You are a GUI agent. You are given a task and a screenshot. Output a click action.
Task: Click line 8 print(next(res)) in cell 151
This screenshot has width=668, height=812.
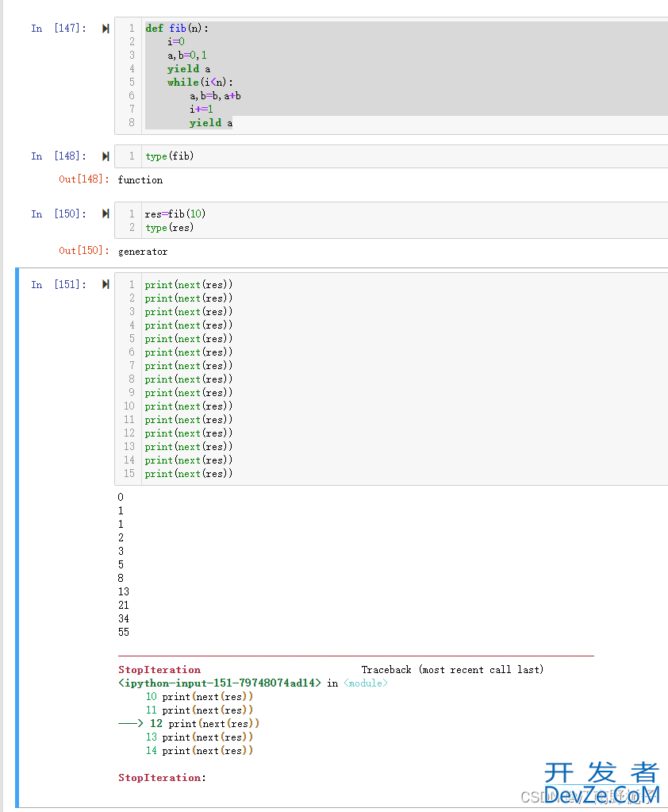pyautogui.click(x=189, y=379)
